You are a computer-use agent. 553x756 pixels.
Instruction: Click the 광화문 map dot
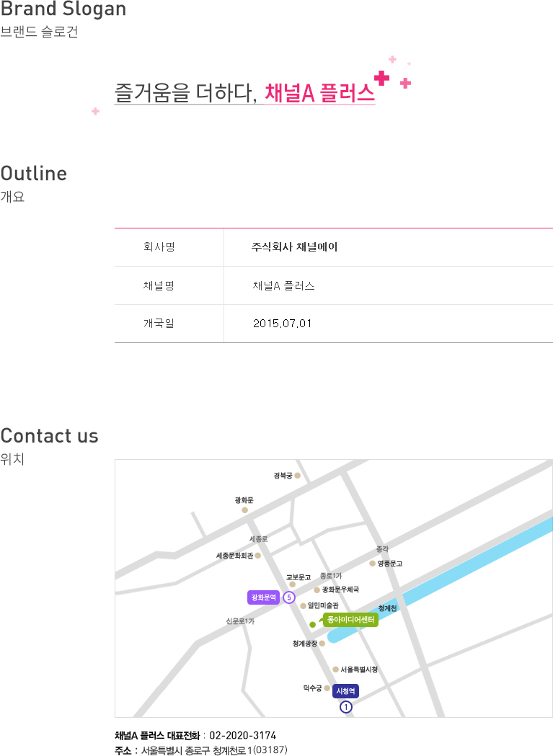pyautogui.click(x=244, y=510)
